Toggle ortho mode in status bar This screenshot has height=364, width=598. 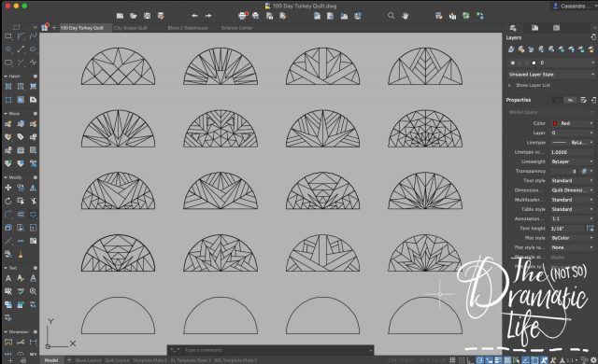470,360
